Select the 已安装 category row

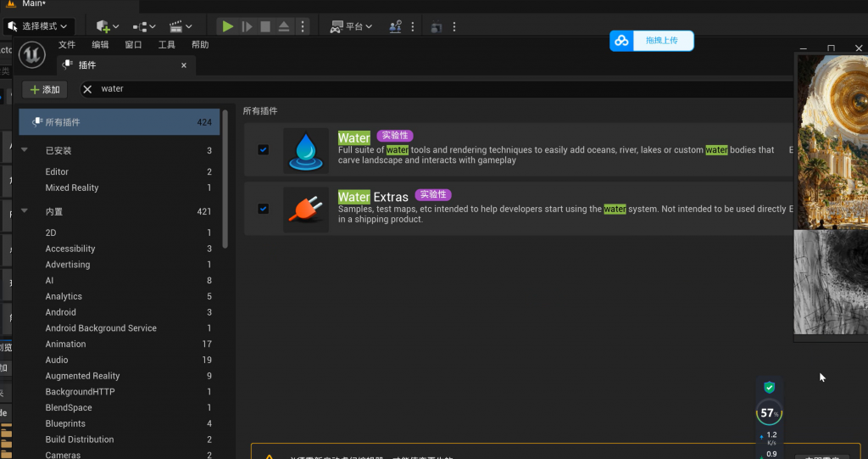pos(119,150)
